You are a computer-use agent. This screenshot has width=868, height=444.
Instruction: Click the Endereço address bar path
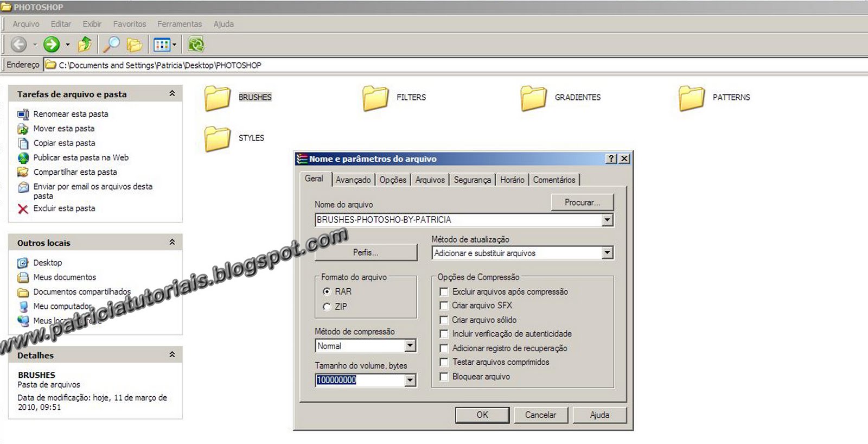pos(160,65)
